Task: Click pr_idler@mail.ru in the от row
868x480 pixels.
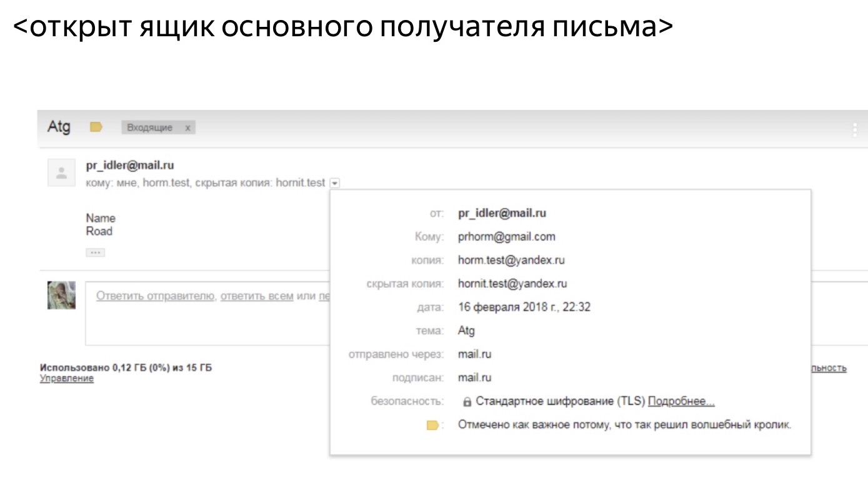Action: pos(502,213)
